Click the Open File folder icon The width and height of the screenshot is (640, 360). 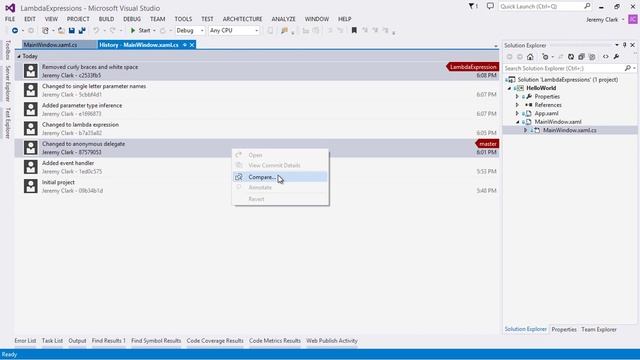[x=61, y=31]
